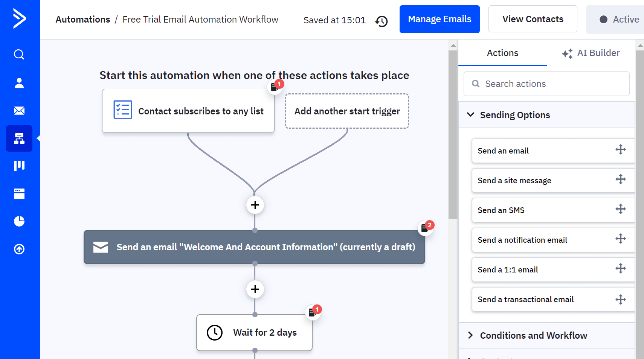Image resolution: width=644 pixels, height=359 pixels.
Task: Go to Automations breadcrumb link
Action: tap(83, 20)
